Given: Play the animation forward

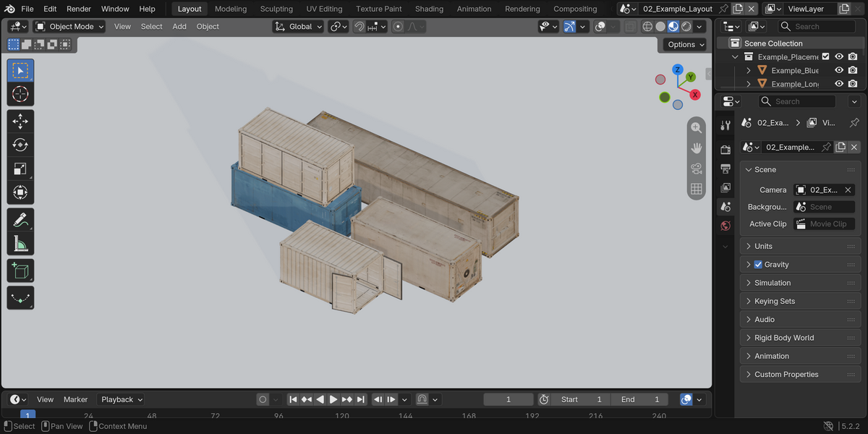Looking at the screenshot, I should pyautogui.click(x=333, y=399).
